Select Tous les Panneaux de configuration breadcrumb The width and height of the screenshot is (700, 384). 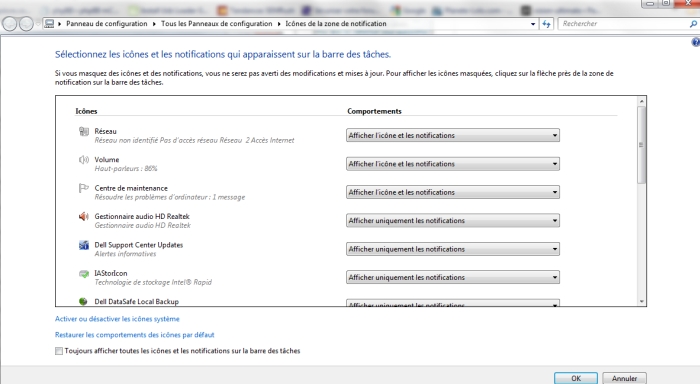pos(217,24)
